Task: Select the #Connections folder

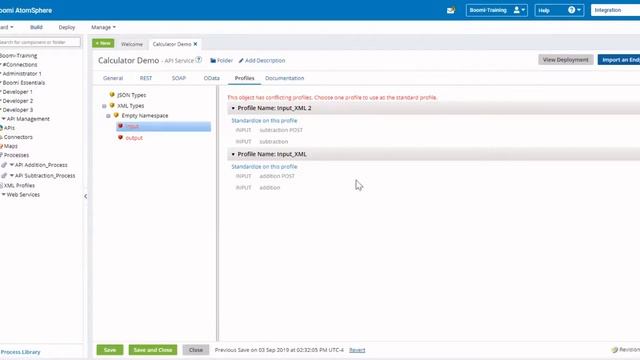Action: point(20,64)
